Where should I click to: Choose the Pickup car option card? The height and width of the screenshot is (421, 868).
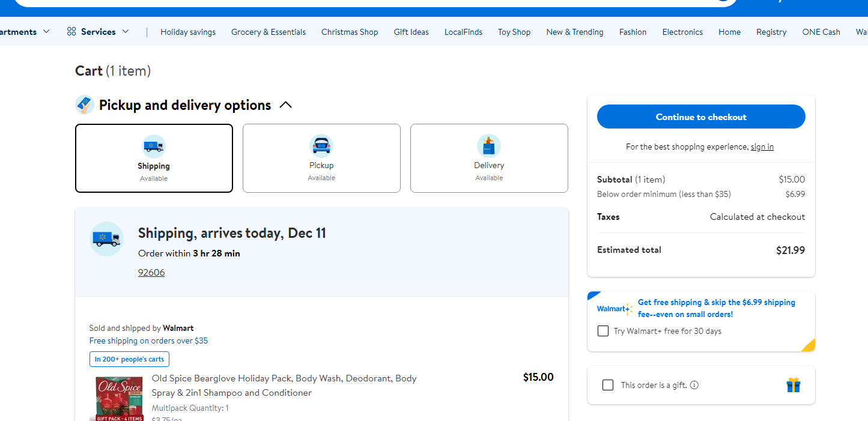[321, 158]
